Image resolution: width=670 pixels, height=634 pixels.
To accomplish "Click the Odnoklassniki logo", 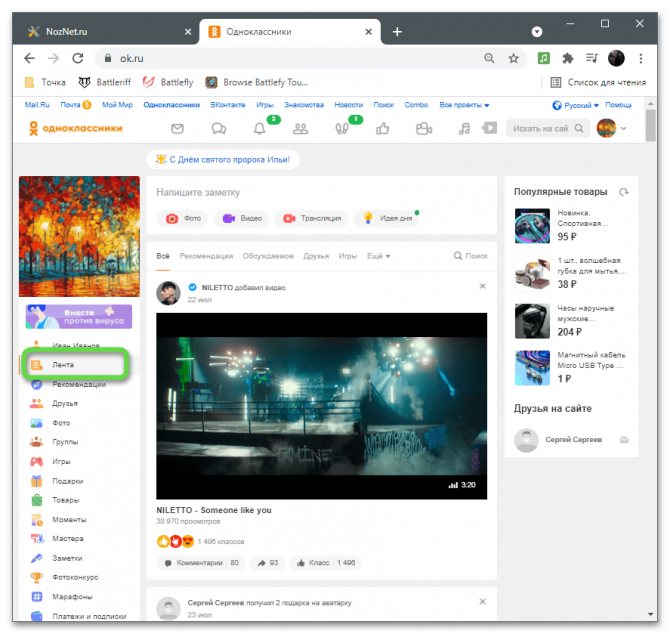I will tap(75, 128).
